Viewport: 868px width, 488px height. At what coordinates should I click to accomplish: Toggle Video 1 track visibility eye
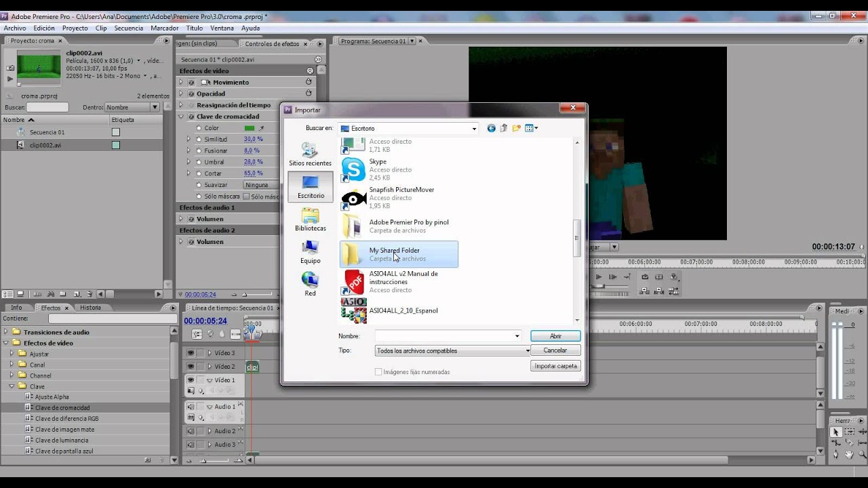pos(191,380)
